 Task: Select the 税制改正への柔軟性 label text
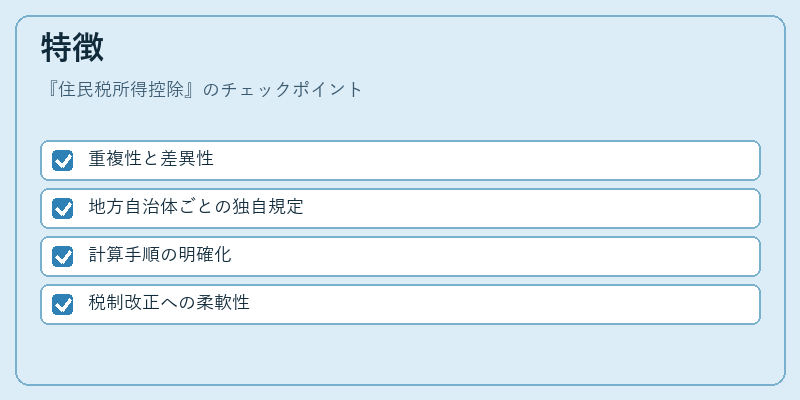(169, 303)
